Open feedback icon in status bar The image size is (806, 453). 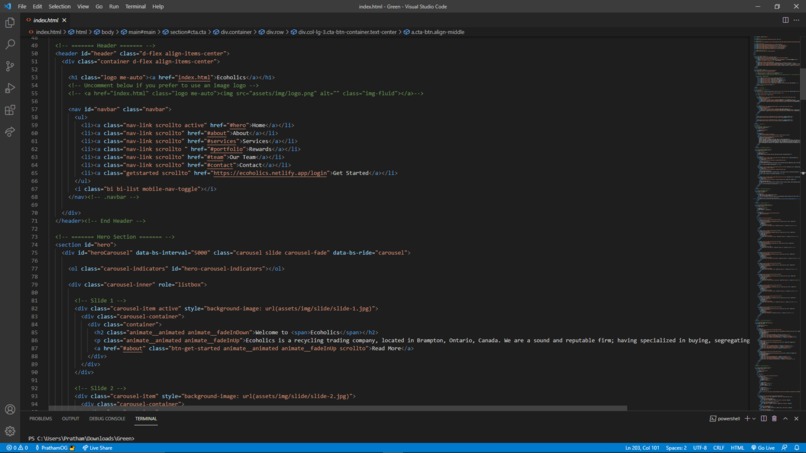coord(784,448)
